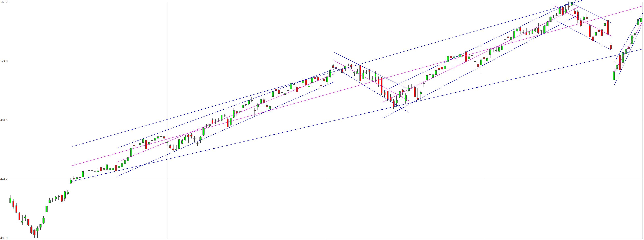The image size is (644, 240).
Task: Click the horizontal gridline at the 484.5 level
Action: pos(325,120)
